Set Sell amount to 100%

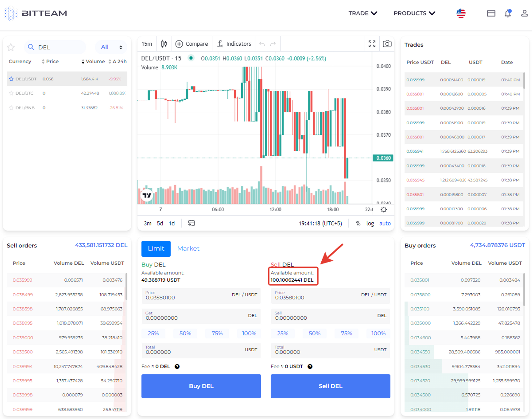(378, 333)
